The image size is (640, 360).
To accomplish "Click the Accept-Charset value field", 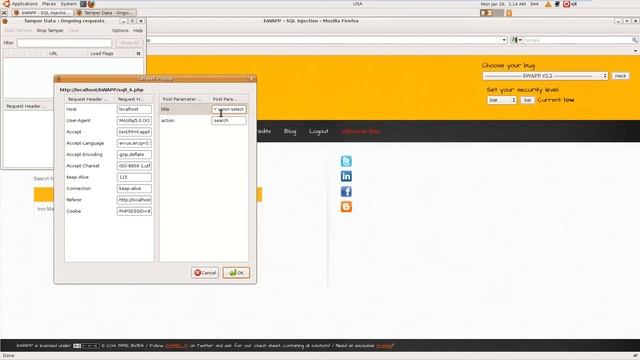I will [x=134, y=166].
